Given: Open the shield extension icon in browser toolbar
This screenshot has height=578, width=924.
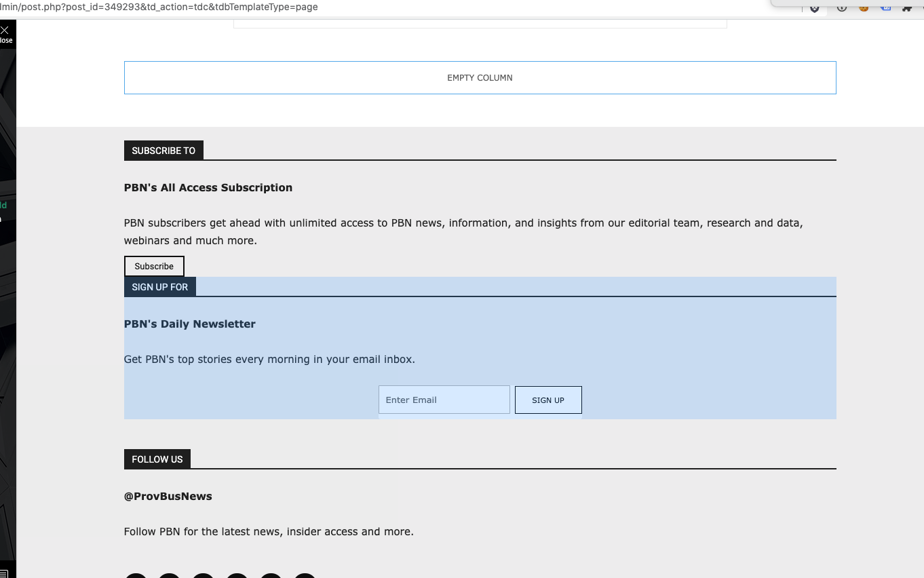Looking at the screenshot, I should pyautogui.click(x=815, y=8).
